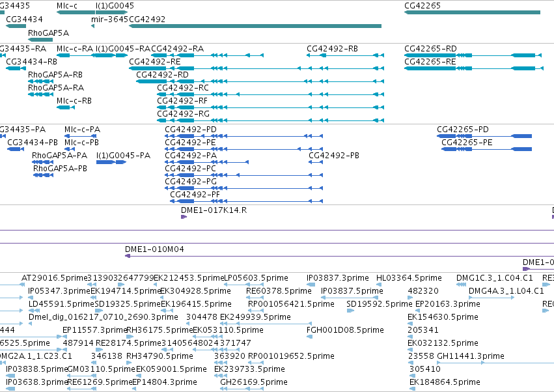Select protein CG42492-PE
The height and width of the screenshot is (392, 554).
click(243, 149)
